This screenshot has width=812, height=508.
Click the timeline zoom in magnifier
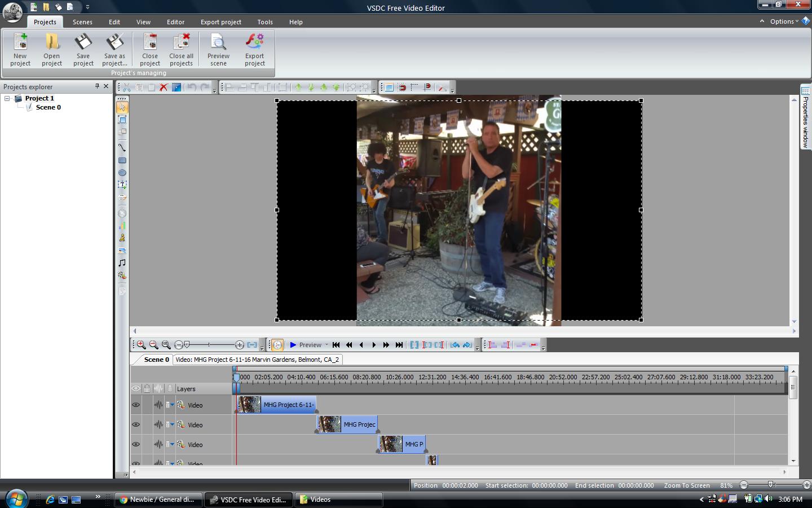[141, 345]
